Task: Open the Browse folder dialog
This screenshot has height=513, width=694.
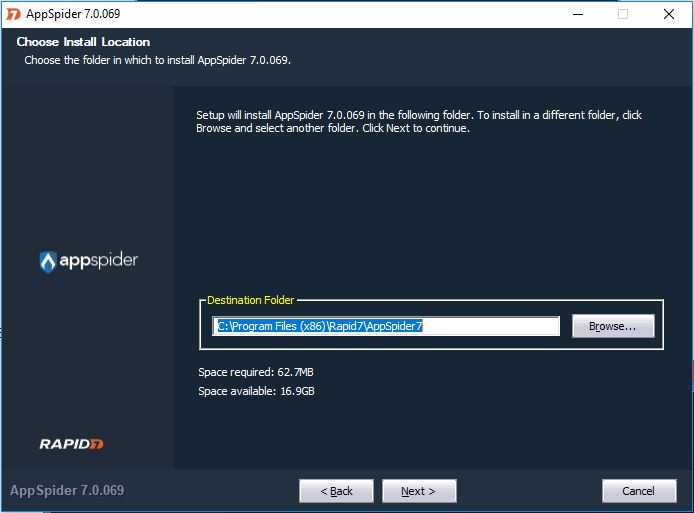Action: (613, 326)
